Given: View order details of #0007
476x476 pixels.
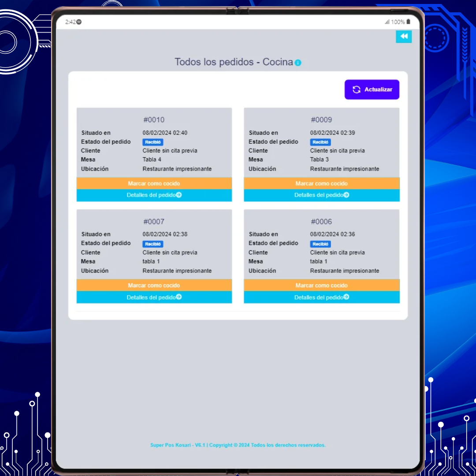Looking at the screenshot, I should coord(154,297).
